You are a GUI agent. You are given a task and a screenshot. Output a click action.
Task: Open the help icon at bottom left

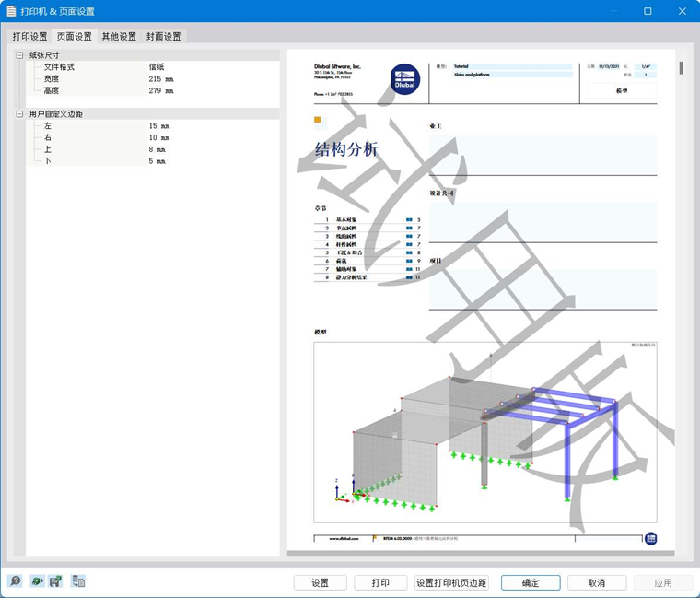coord(15,581)
